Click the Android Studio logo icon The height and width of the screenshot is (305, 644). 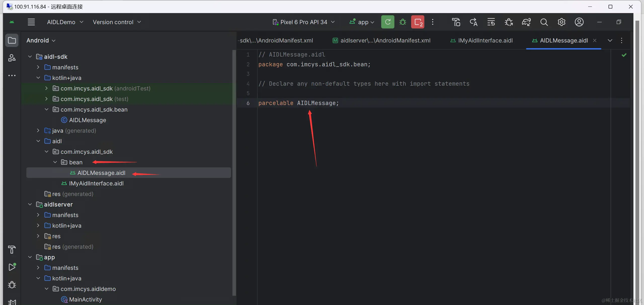tap(12, 22)
